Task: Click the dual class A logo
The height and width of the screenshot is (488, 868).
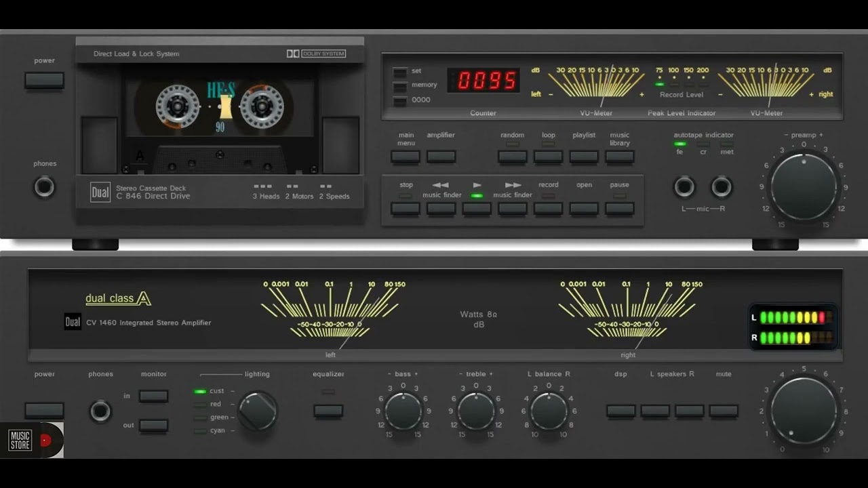Action: [118, 298]
